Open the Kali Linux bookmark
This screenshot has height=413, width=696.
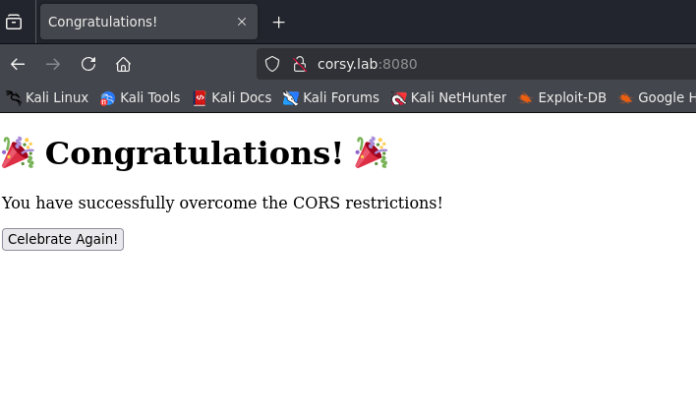[x=47, y=97]
